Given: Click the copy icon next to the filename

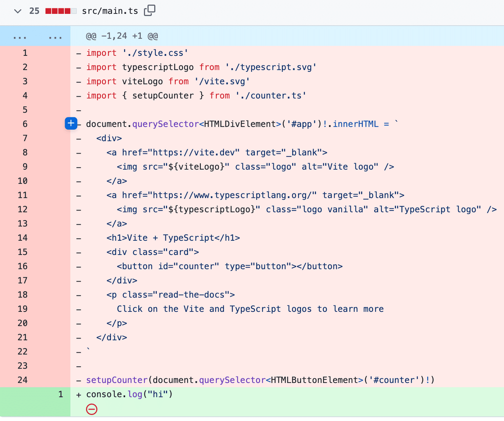Looking at the screenshot, I should 150,11.
